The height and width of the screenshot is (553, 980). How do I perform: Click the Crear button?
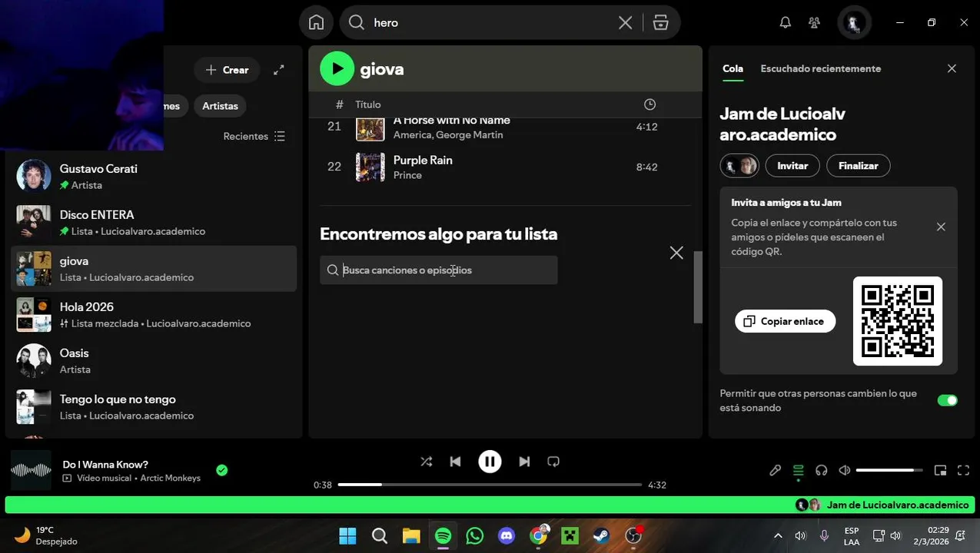tap(227, 70)
